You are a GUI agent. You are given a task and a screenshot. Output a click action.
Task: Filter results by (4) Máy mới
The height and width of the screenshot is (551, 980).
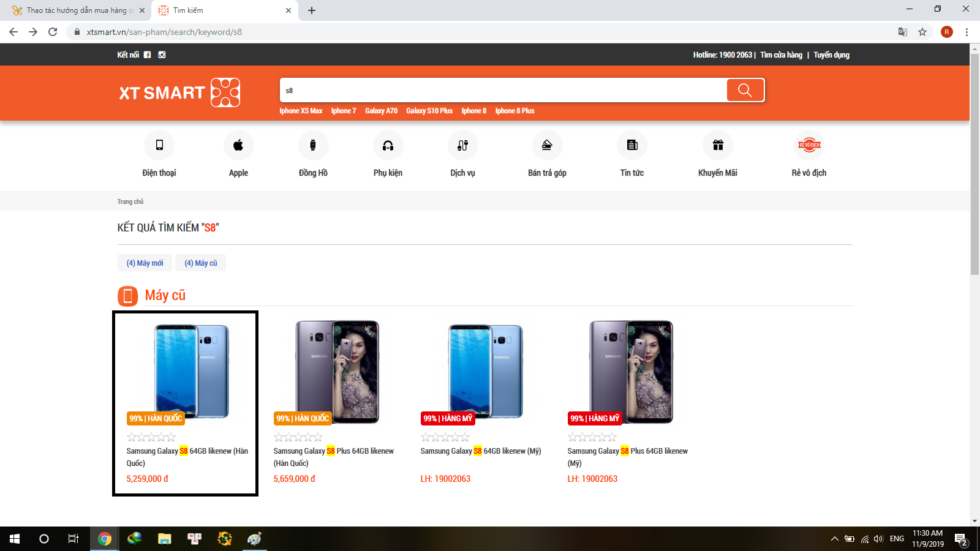click(145, 263)
